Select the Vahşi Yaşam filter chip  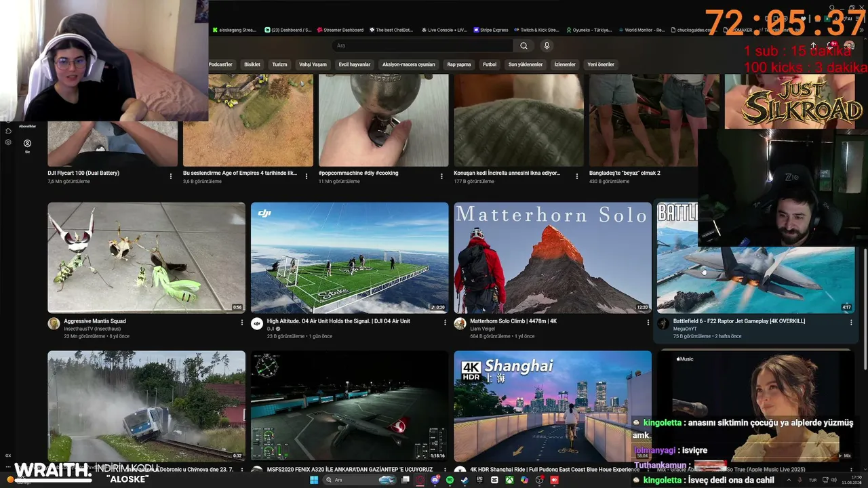tap(313, 64)
